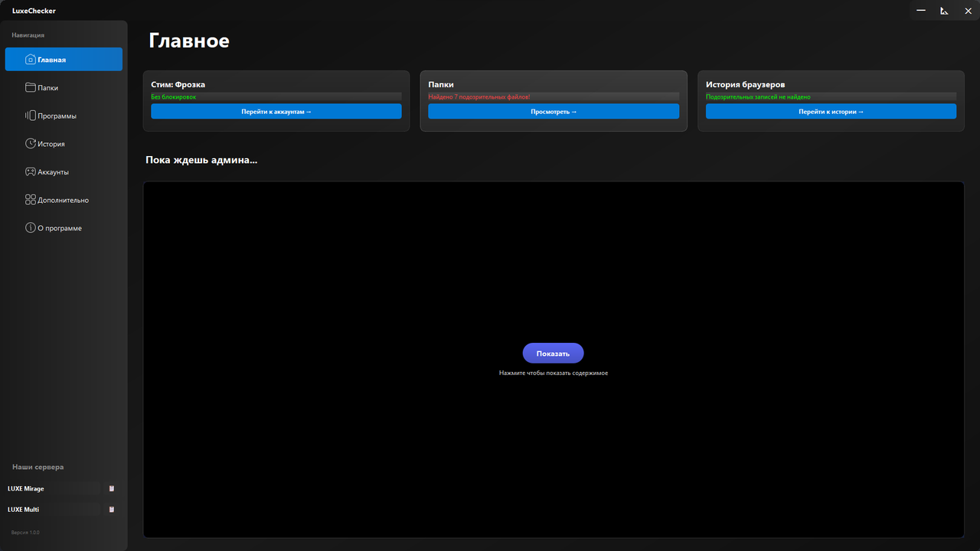The width and height of the screenshot is (980, 551).
Task: Go to Аккаунты via gamepad icon
Action: pos(31,172)
